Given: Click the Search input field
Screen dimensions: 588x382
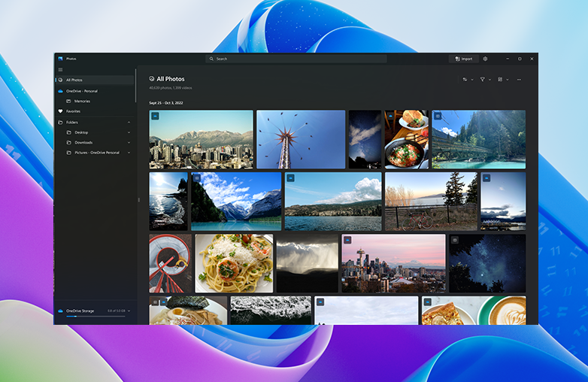Looking at the screenshot, I should tap(296, 59).
